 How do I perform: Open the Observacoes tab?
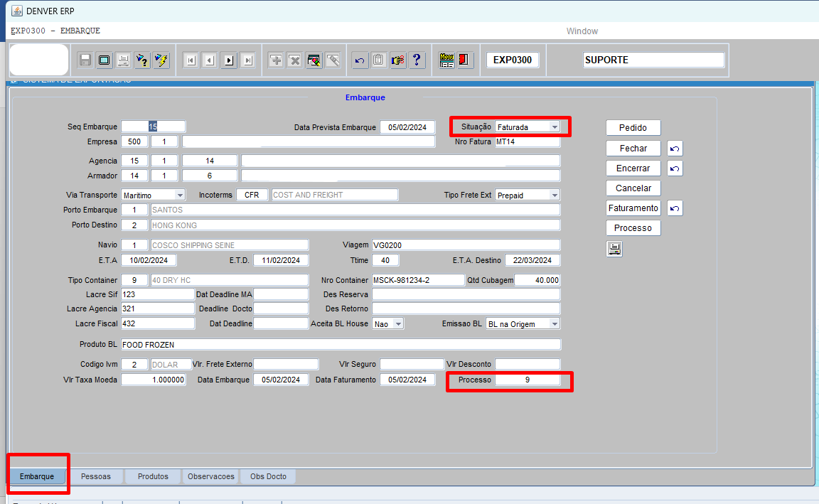[x=210, y=476]
